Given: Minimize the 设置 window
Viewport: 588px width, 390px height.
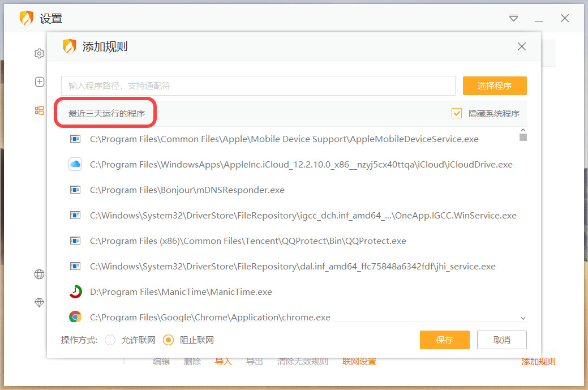Looking at the screenshot, I should pyautogui.click(x=539, y=22).
